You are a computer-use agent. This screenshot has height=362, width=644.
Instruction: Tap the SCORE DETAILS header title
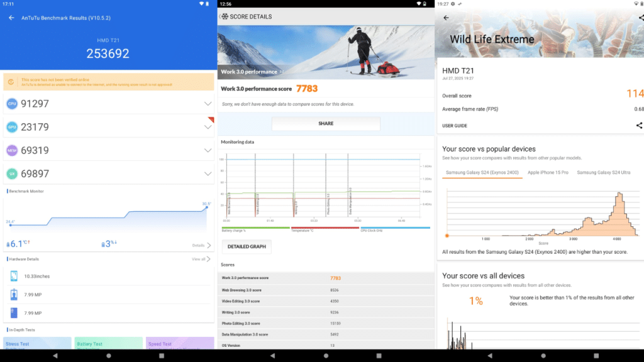250,17
